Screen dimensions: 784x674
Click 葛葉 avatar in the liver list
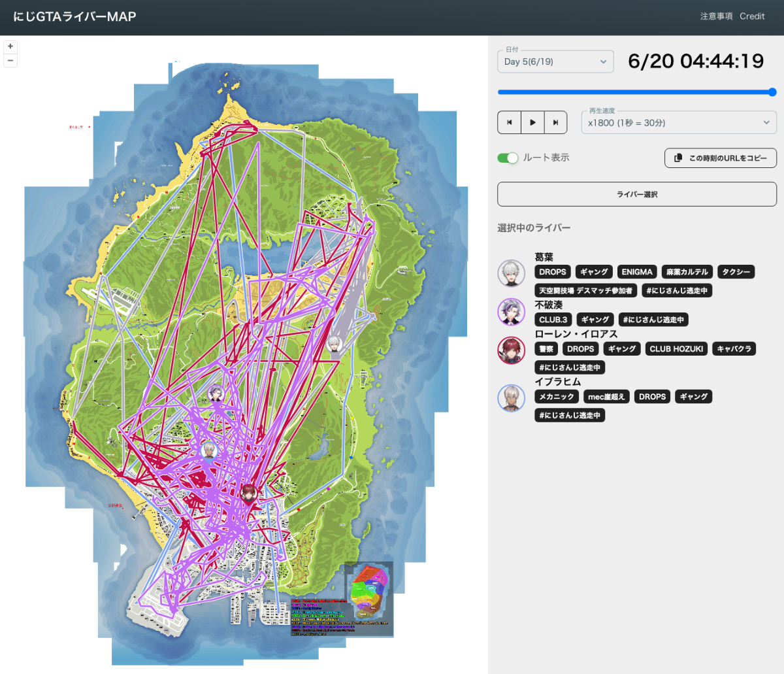(511, 273)
